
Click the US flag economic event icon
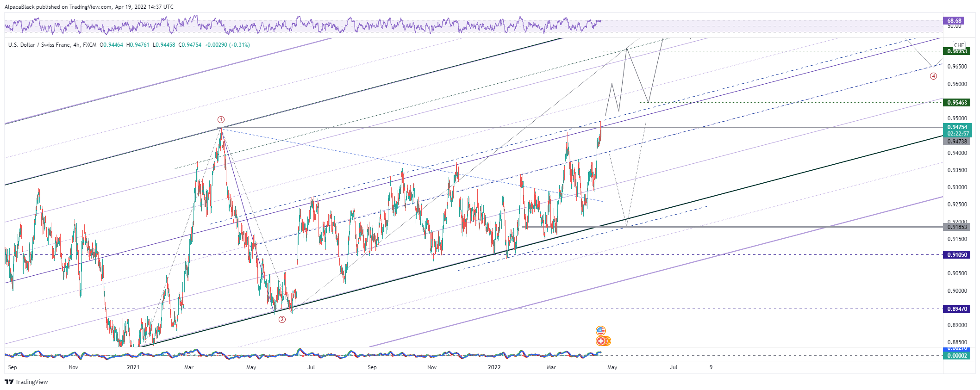click(600, 331)
